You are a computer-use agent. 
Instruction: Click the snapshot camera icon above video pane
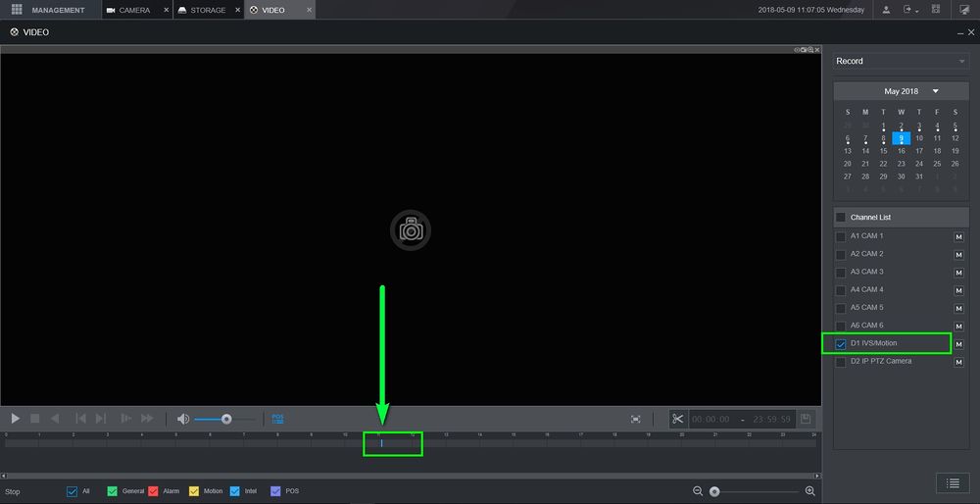click(804, 49)
